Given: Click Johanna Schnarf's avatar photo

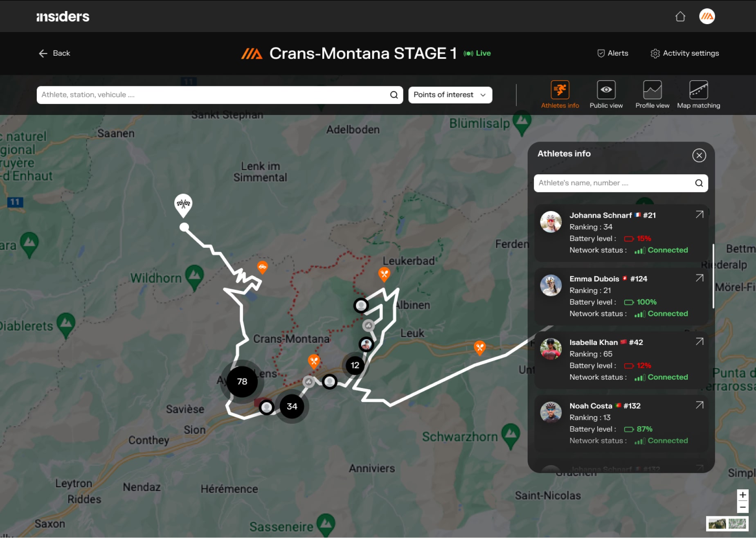Looking at the screenshot, I should (x=551, y=222).
